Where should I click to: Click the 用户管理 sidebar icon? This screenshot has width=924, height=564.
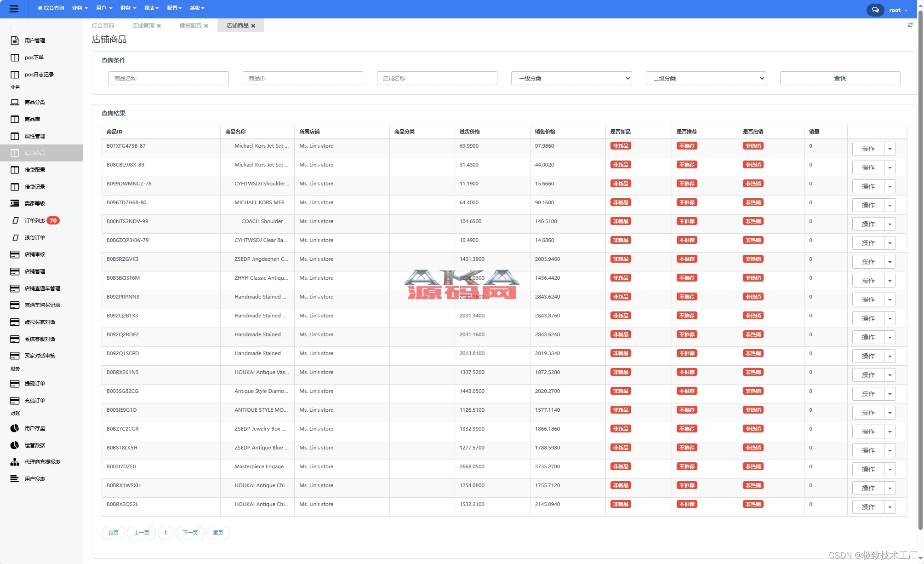point(15,40)
